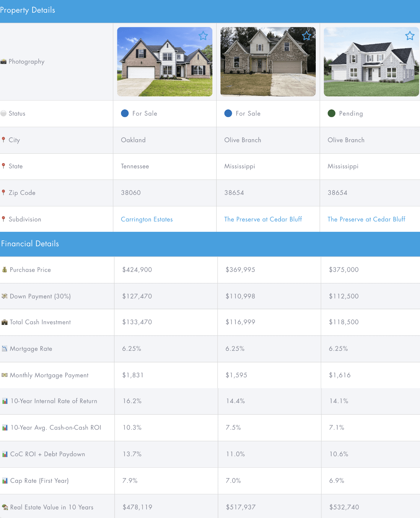The height and width of the screenshot is (518, 420).
Task: Click the bar chart icon by Cap Rate
Action: point(5,481)
